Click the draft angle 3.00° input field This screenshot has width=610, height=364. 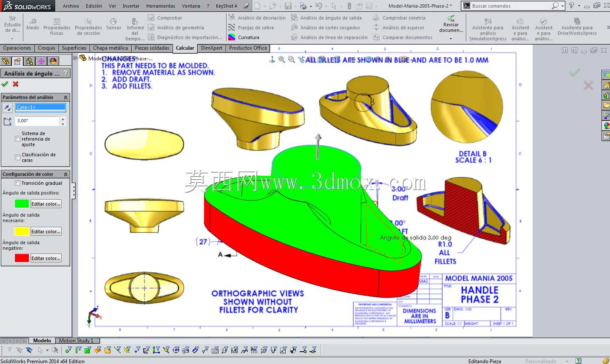click(x=37, y=121)
